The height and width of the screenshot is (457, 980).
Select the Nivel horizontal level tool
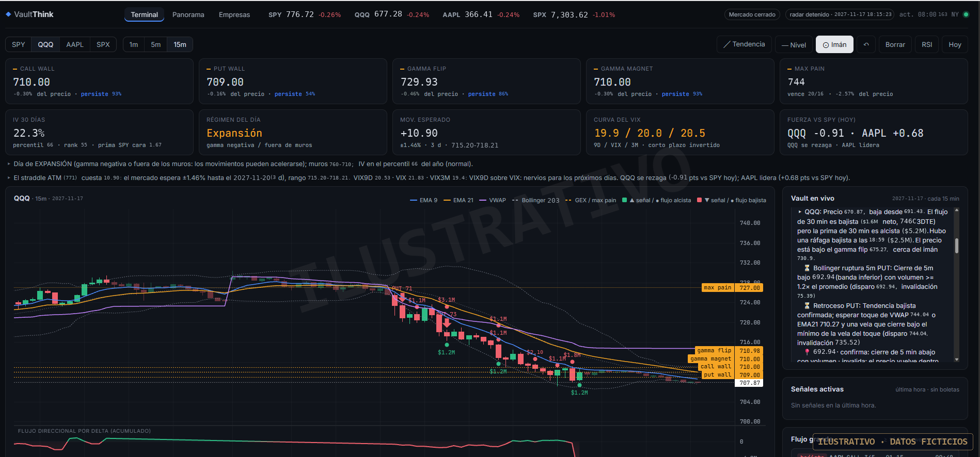[794, 45]
